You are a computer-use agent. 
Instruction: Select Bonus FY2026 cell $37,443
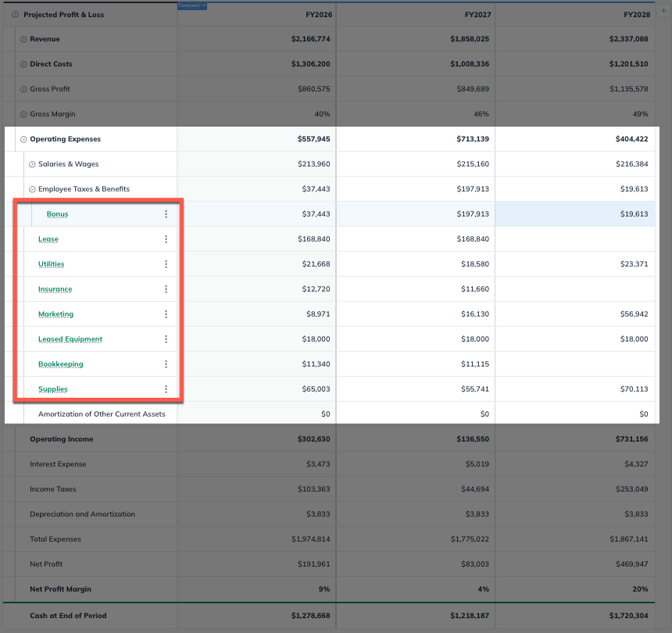256,214
